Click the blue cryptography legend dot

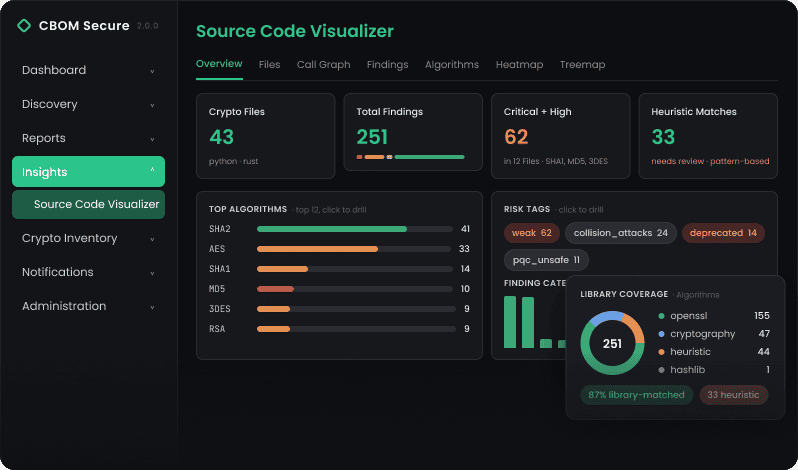661,334
